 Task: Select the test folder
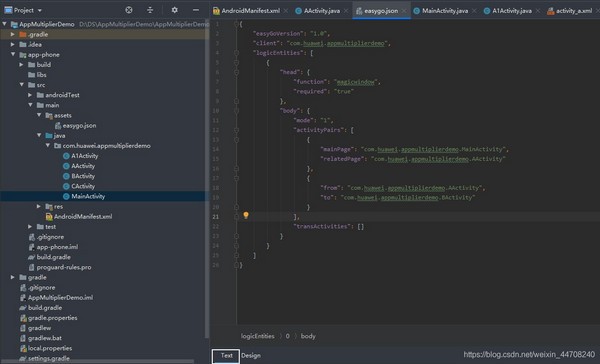(50, 227)
